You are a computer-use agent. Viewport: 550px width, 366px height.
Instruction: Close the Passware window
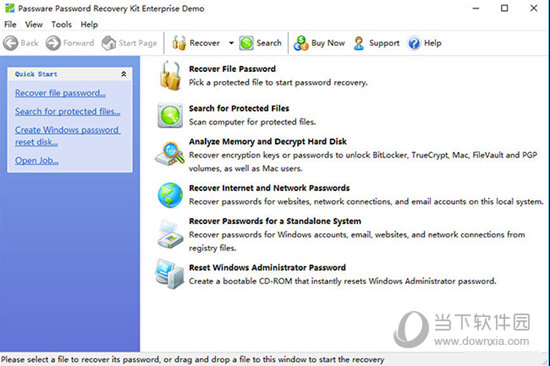[x=534, y=8]
